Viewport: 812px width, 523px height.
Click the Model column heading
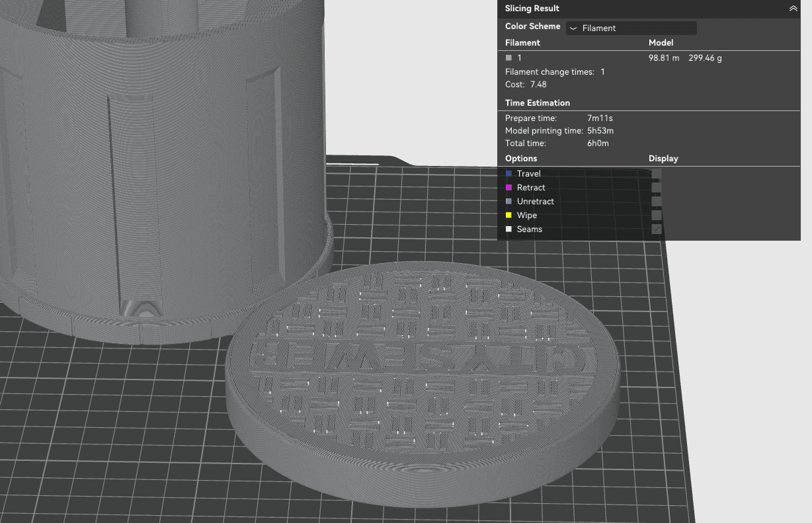(x=661, y=43)
